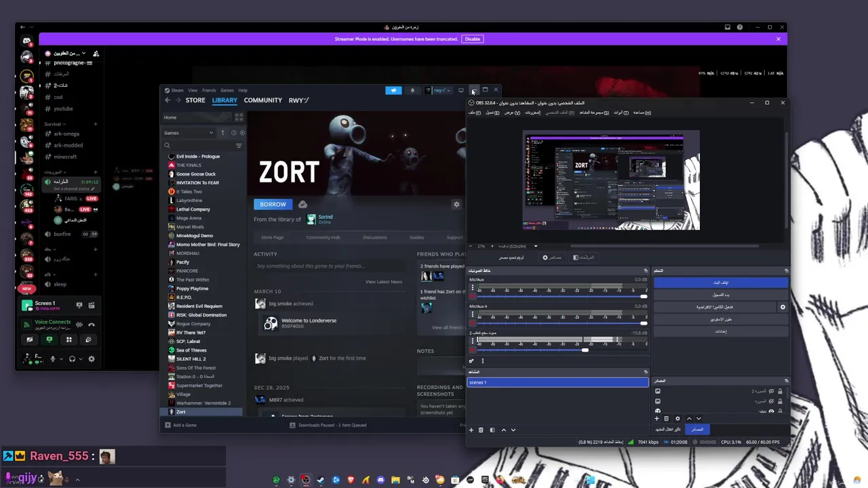This screenshot has width=868, height=488.
Task: Open the Steam View menu
Action: (193, 90)
